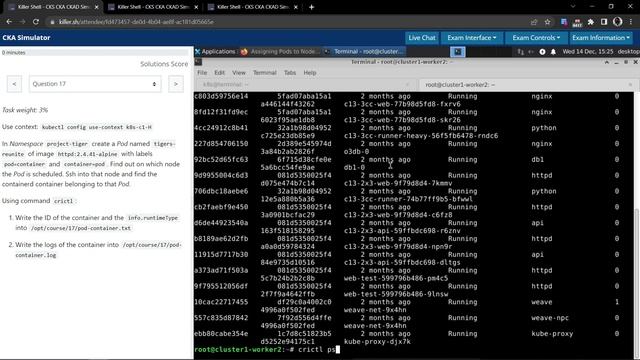Click the browser forward arrow

click(22, 22)
